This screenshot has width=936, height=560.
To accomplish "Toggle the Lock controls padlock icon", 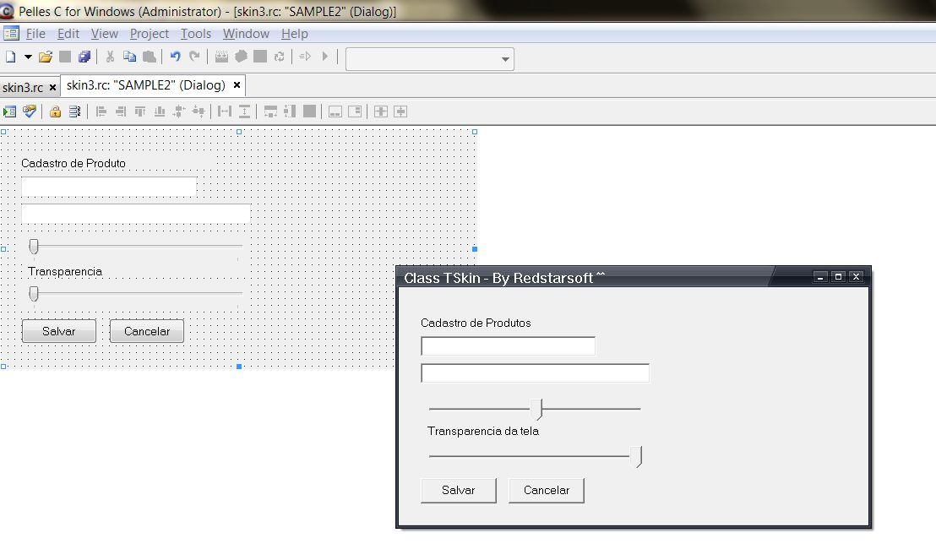I will pos(56,111).
